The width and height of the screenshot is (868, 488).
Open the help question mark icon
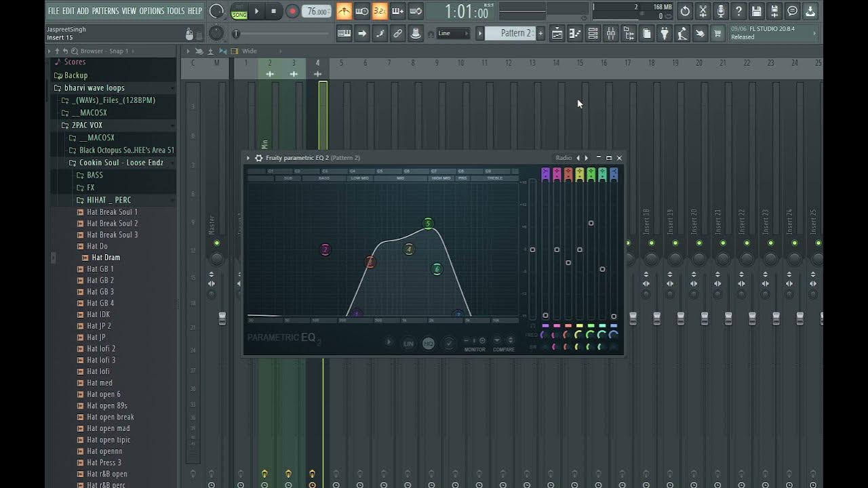(738, 11)
